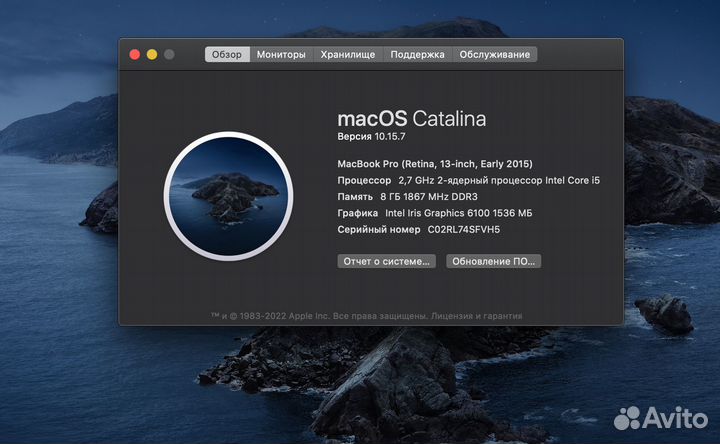Click the Графика label
Screen dimensions: 720x444
(358, 213)
